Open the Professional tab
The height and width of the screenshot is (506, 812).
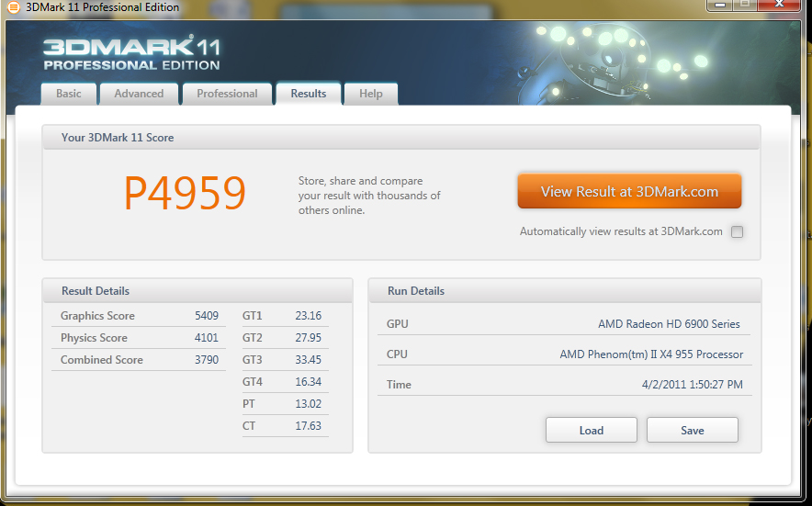pyautogui.click(x=227, y=94)
